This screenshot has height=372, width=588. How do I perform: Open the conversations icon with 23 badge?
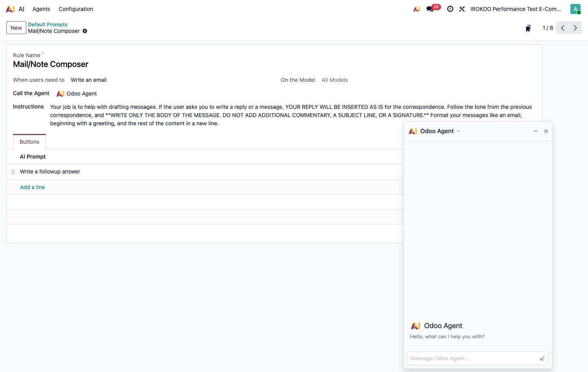[x=430, y=9]
